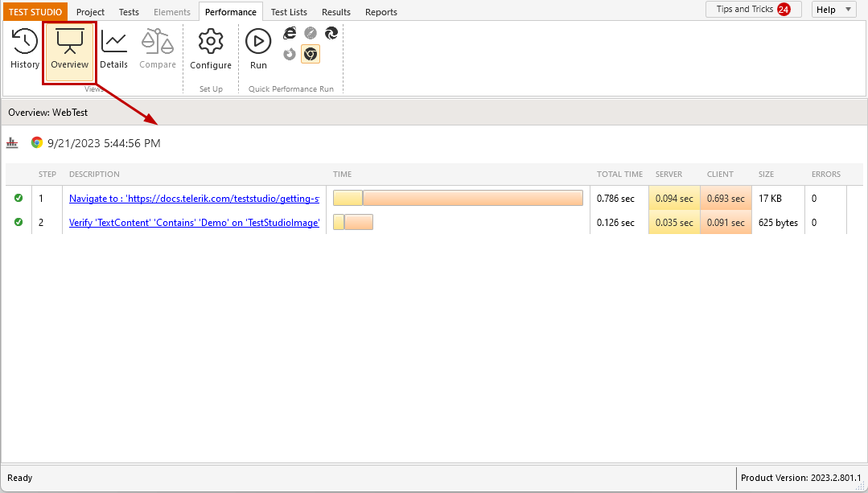Switch to the Results tab

pyautogui.click(x=336, y=11)
